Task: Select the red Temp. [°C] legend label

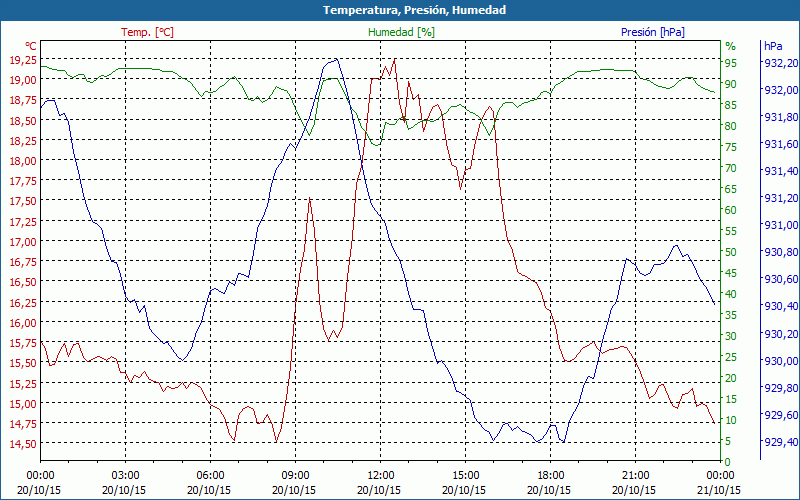Action: pos(147,32)
